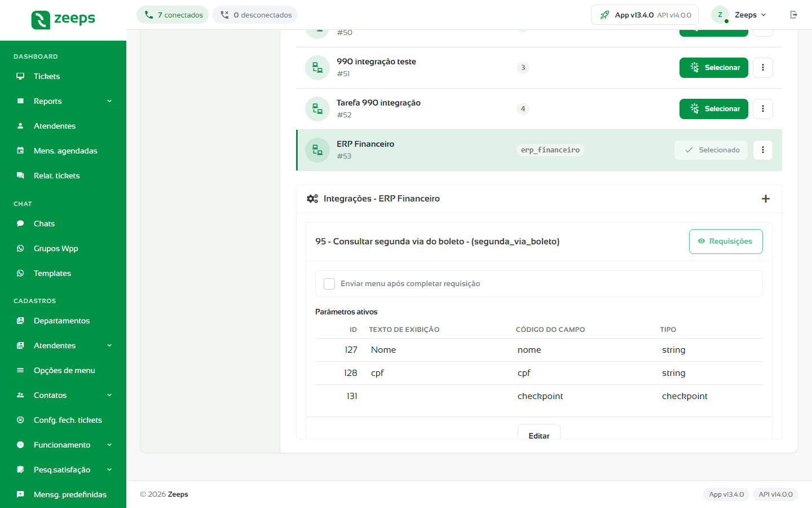Click the API v14.0.0 footer badge
The image size is (812, 508).
tap(775, 494)
